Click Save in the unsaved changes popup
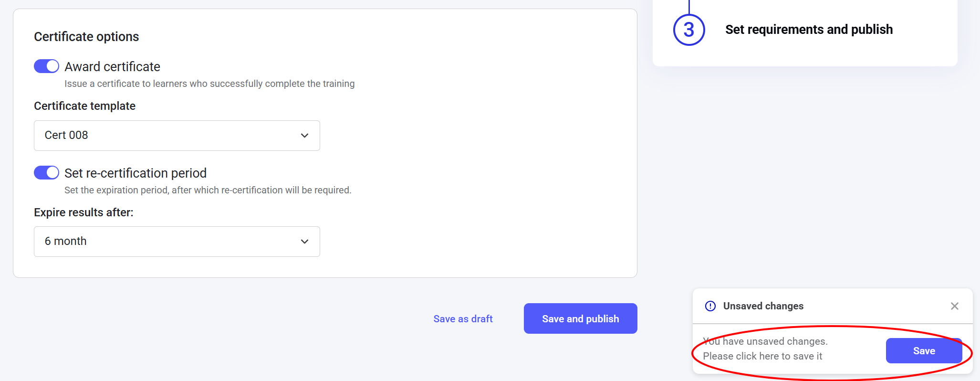The height and width of the screenshot is (381, 980). [923, 351]
